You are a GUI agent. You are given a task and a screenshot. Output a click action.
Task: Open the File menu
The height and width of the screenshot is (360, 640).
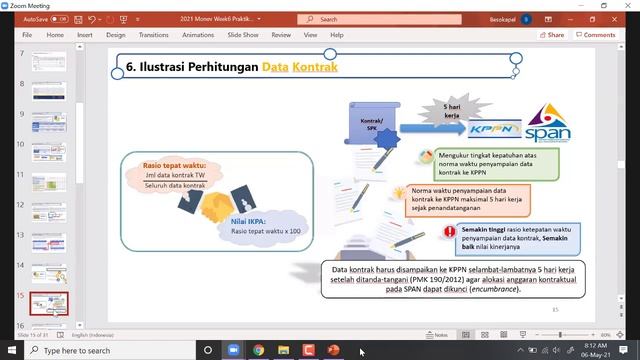pos(27,35)
